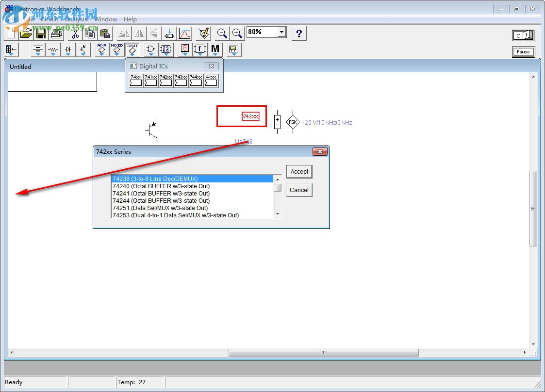Viewport: 545px width, 392px height.
Task: Rotate the selected component
Action: tap(124, 33)
